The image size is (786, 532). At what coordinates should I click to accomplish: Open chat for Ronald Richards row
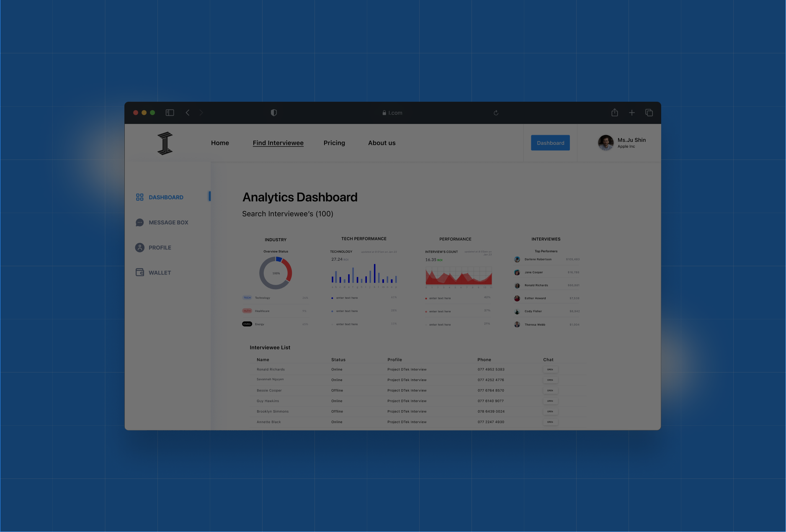pos(550,370)
